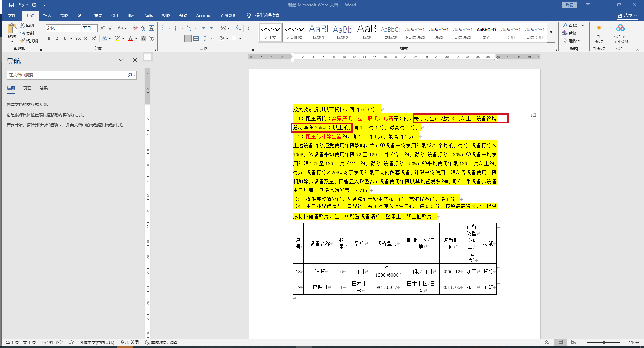Toggle italic formatting
This screenshot has width=644, height=348.
coord(57,38)
